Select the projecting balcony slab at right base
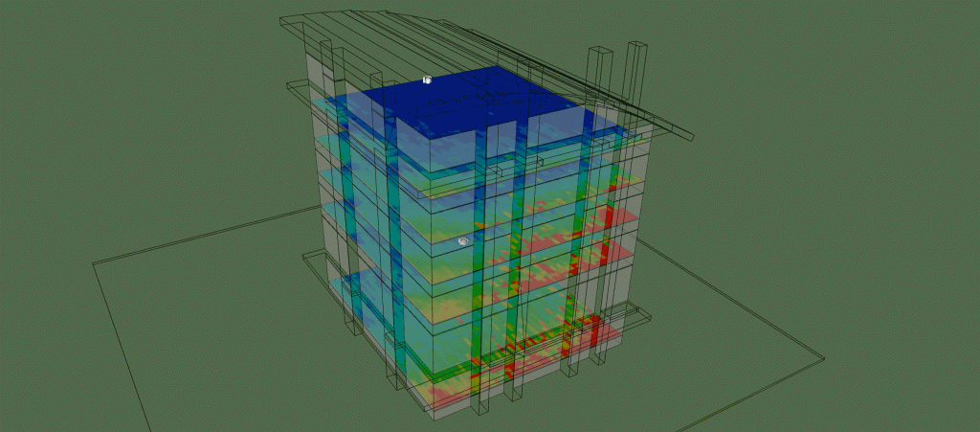This screenshot has width=980, height=432. coord(632,314)
